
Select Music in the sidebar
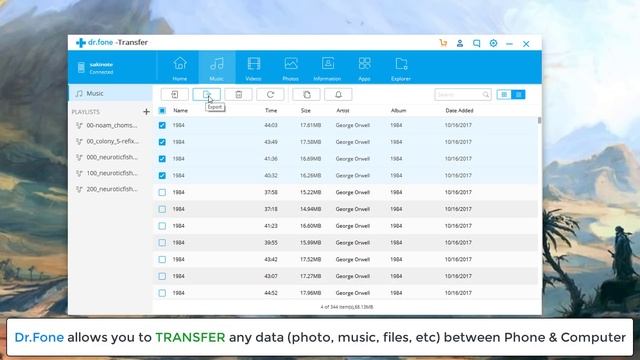coord(110,93)
